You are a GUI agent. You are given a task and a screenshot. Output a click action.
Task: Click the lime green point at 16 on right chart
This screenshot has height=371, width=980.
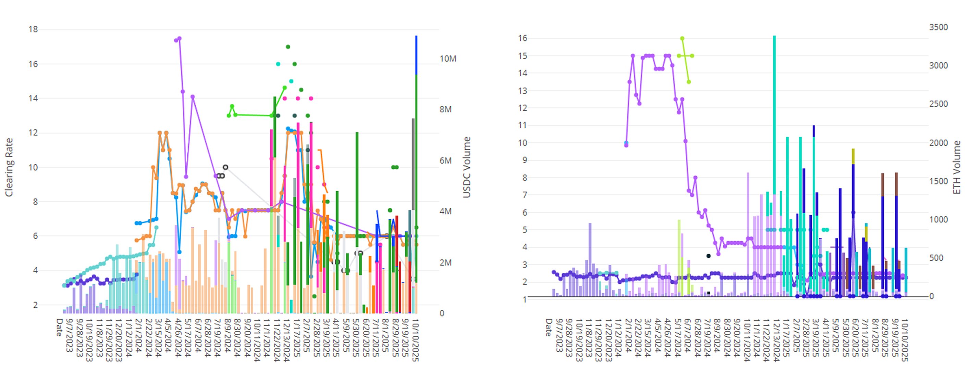pos(682,38)
